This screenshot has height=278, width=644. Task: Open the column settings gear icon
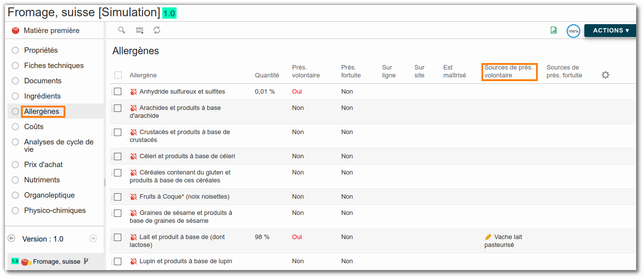(x=606, y=75)
